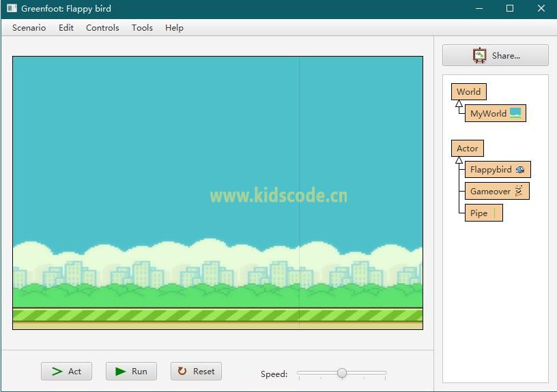Maximize the Greenfoot window
The width and height of the screenshot is (557, 392).
click(x=510, y=8)
